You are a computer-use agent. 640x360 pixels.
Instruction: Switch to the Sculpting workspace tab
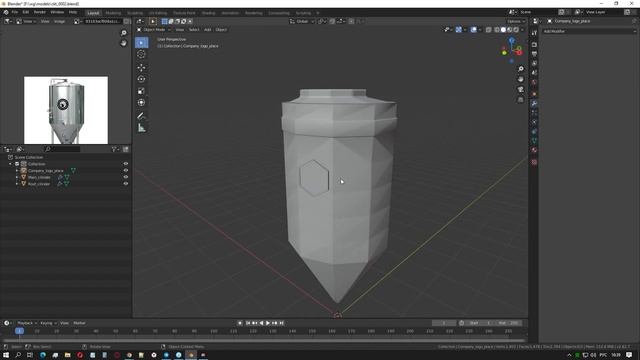135,13
